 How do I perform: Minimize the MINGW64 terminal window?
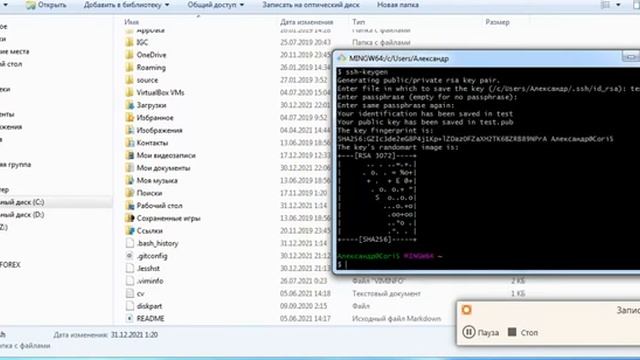point(630,57)
